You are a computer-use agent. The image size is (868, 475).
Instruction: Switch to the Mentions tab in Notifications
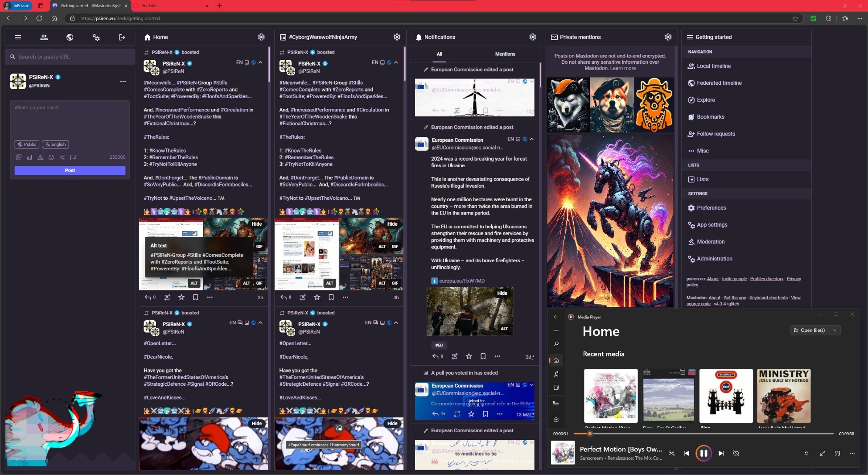505,54
